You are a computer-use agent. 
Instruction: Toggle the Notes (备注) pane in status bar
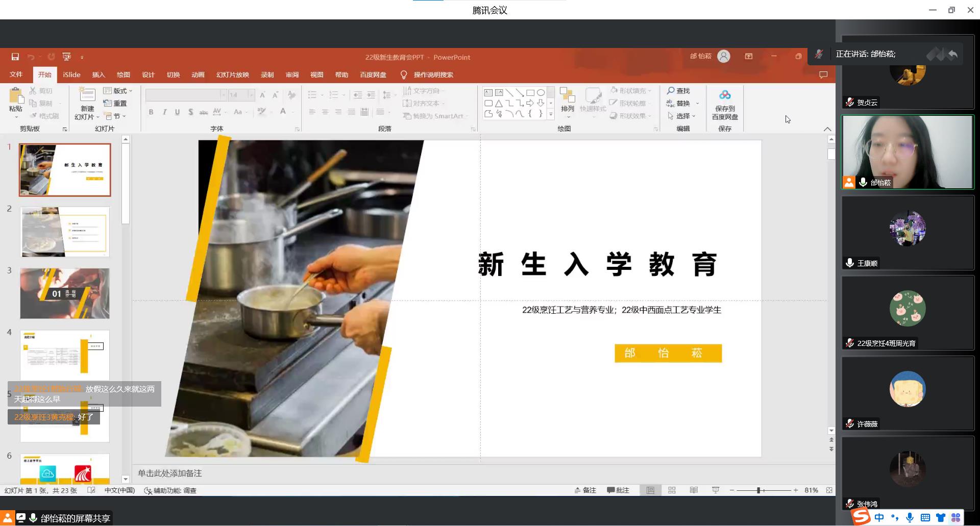point(585,490)
